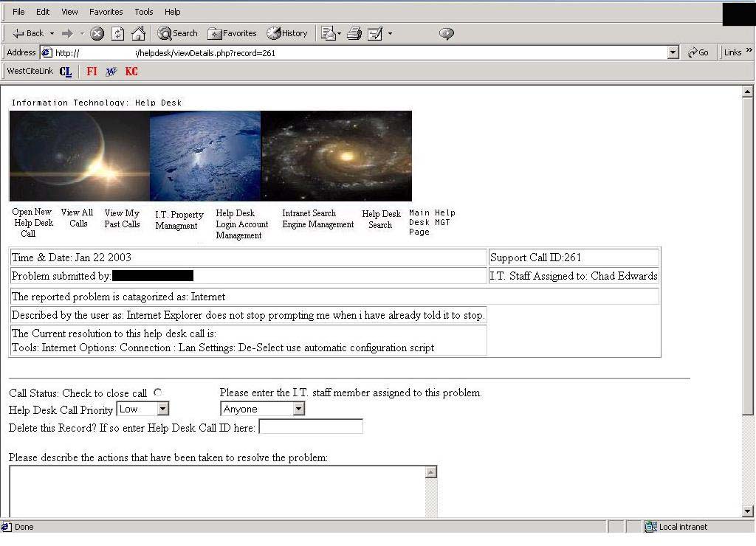This screenshot has width=756, height=546.
Task: Click the browser Back arrow button
Action: point(28,33)
